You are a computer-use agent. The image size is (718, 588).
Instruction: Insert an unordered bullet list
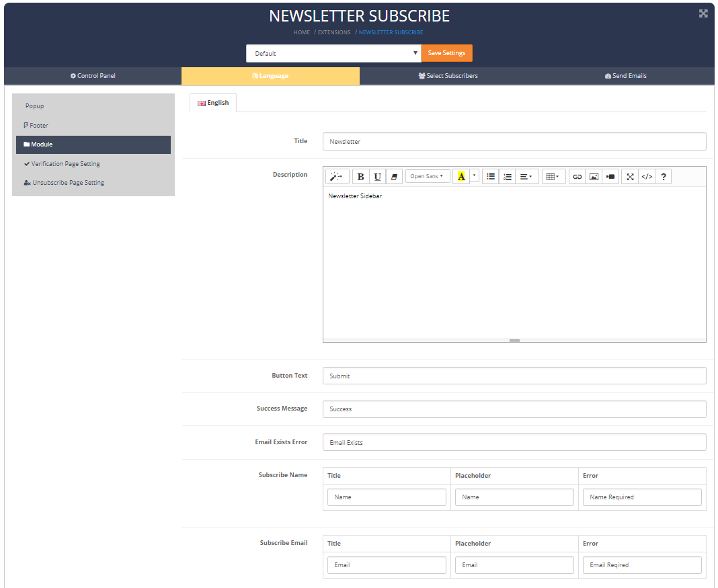click(490, 177)
